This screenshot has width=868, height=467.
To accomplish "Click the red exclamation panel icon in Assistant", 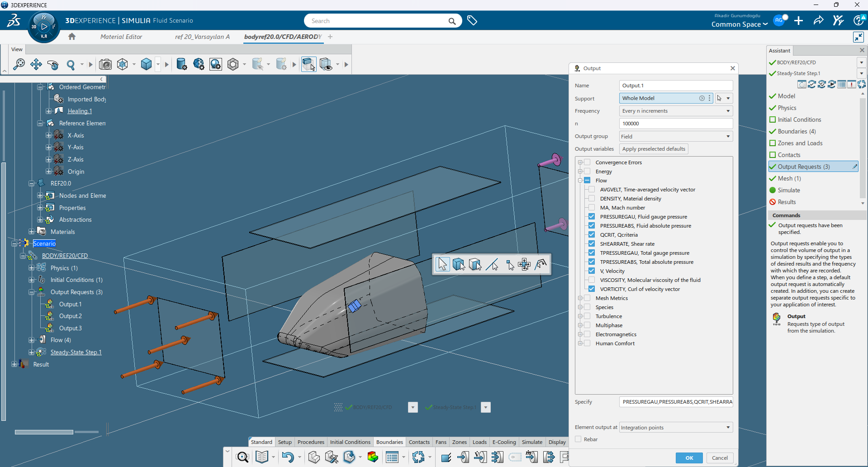I will click(852, 85).
